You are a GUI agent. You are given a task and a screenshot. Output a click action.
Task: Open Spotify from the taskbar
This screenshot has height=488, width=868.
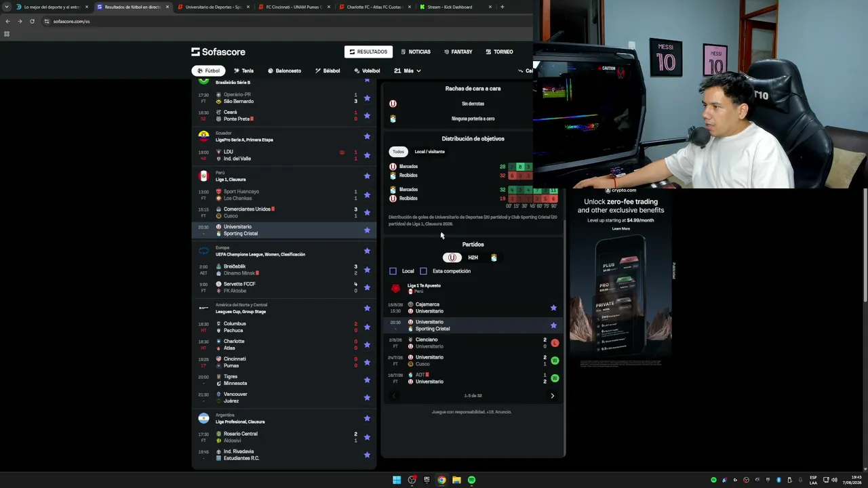471,480
